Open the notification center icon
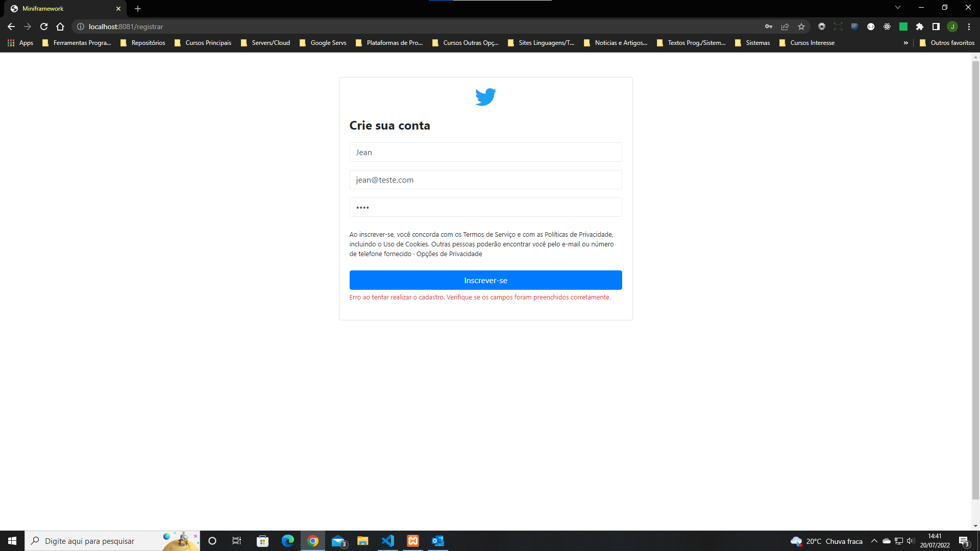The height and width of the screenshot is (551, 980). [x=964, y=541]
